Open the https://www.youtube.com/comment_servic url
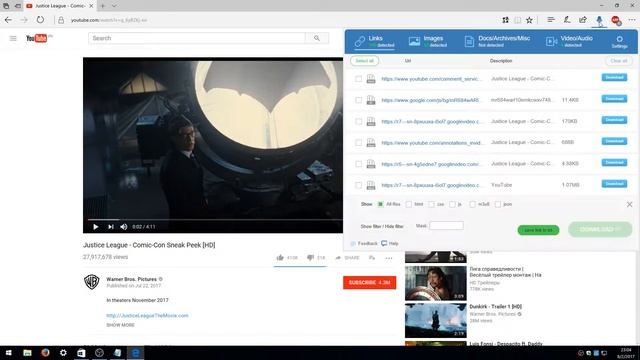This screenshot has height=360, width=640. tap(431, 79)
